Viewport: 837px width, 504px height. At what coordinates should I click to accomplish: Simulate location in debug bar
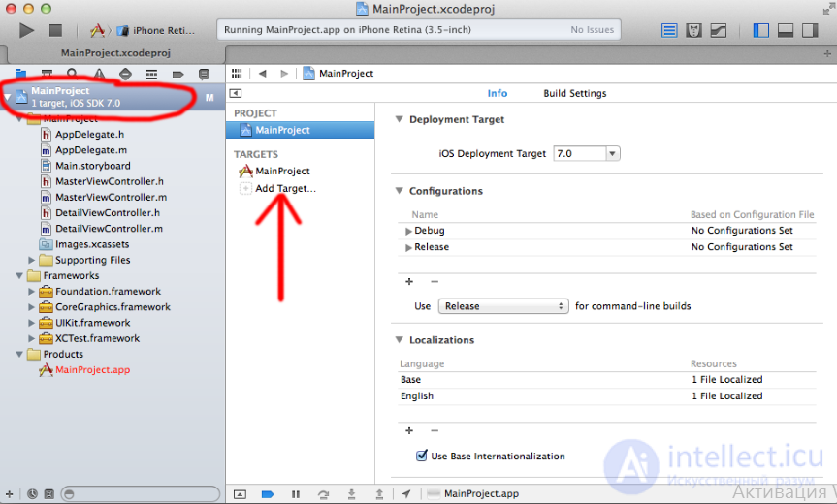(x=406, y=494)
